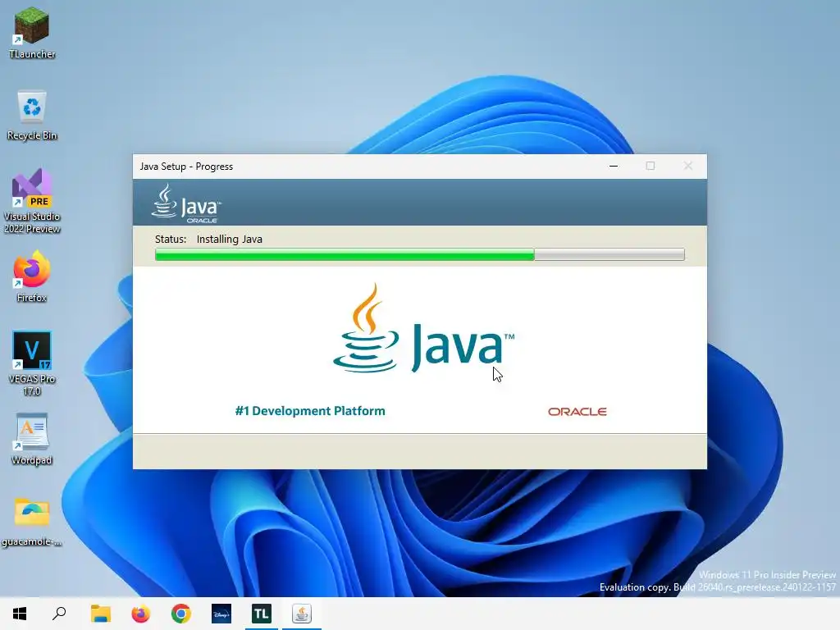Click 'Installing Java' status text
This screenshot has width=840, height=630.
pos(230,239)
